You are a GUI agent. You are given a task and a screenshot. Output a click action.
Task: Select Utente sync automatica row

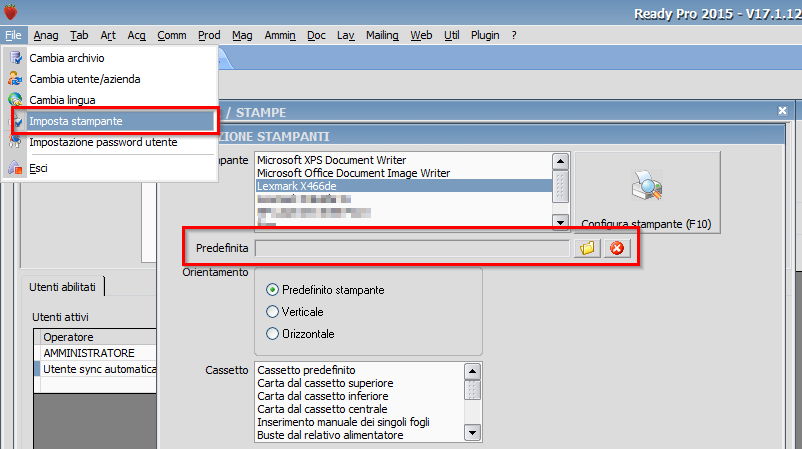[x=96, y=369]
